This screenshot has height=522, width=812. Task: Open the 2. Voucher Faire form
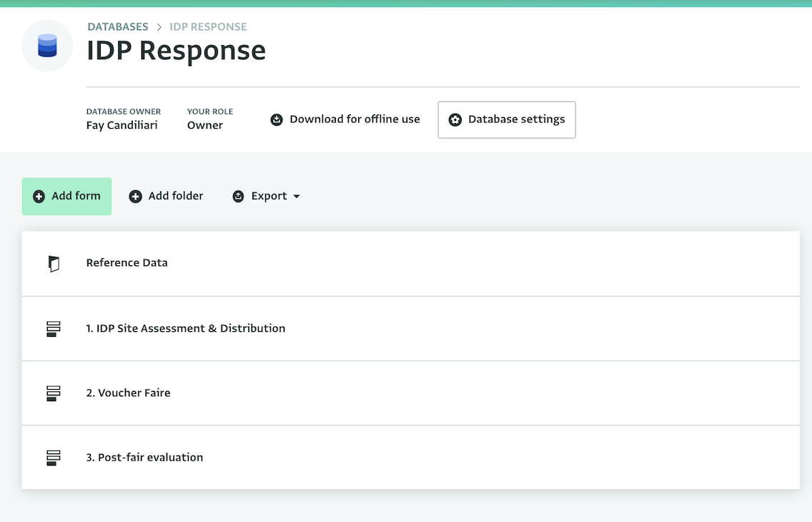(411, 393)
